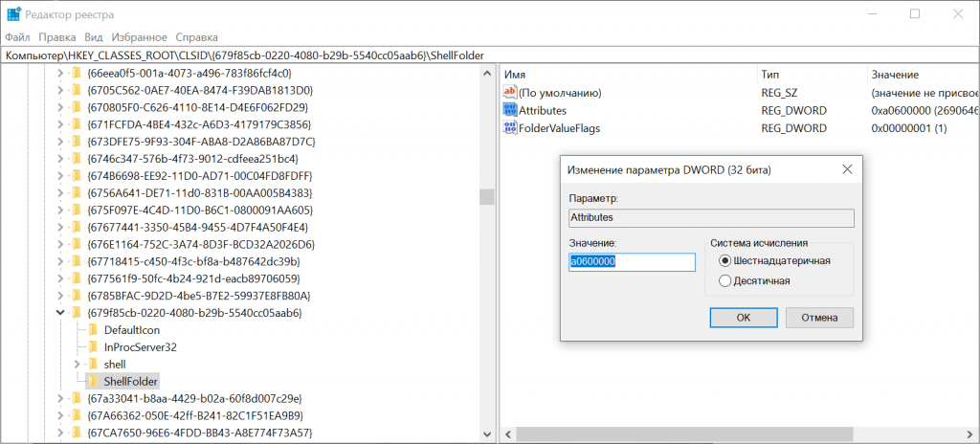Click the Значение input field

tap(632, 262)
